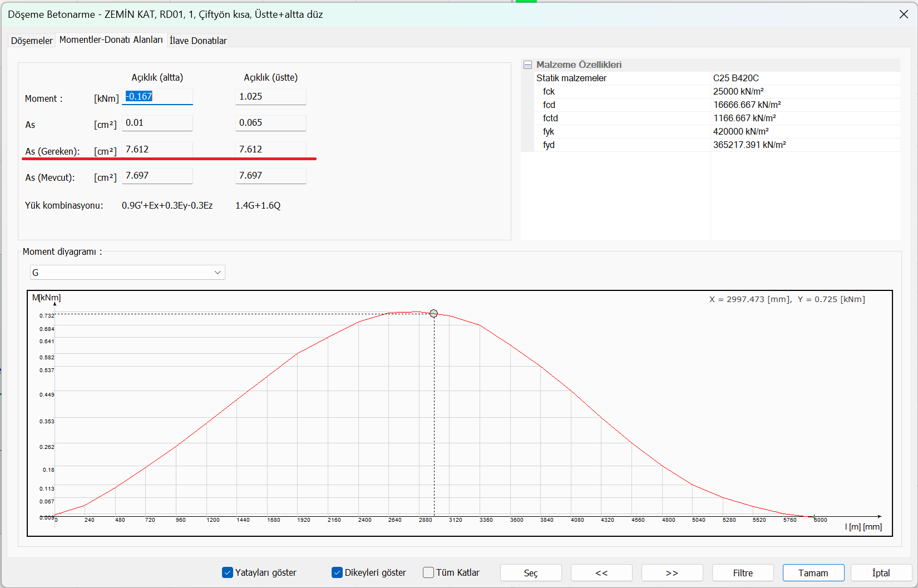The height and width of the screenshot is (588, 918).
Task: Click the circular marker on the moment curve
Action: click(x=434, y=314)
